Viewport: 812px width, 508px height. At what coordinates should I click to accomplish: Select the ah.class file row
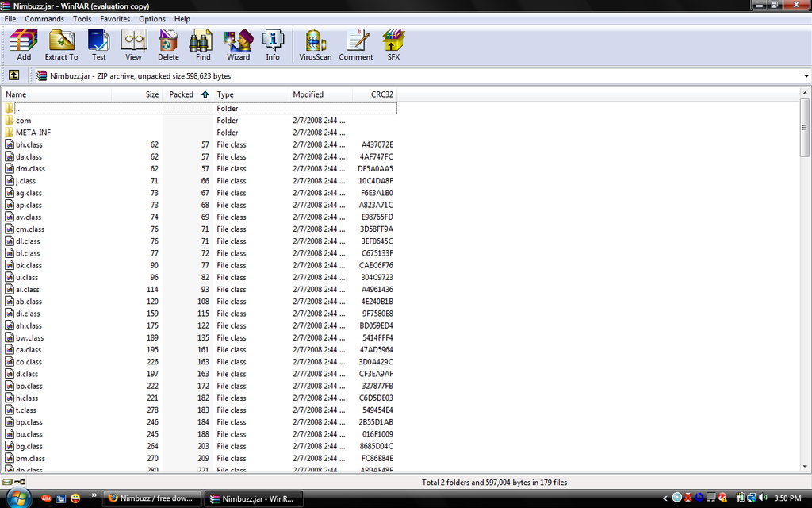pyautogui.click(x=200, y=325)
